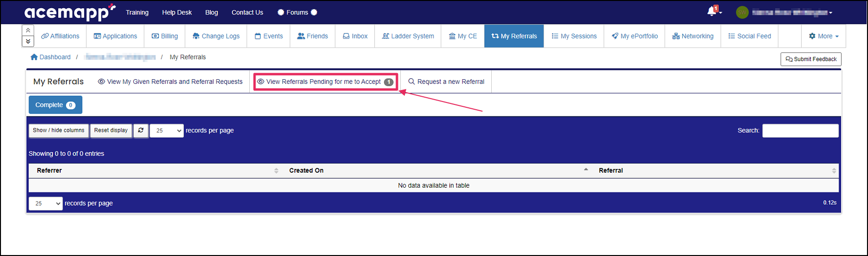Expand menu with double down chevron
Image resolution: width=868 pixels, height=256 pixels.
click(x=28, y=41)
